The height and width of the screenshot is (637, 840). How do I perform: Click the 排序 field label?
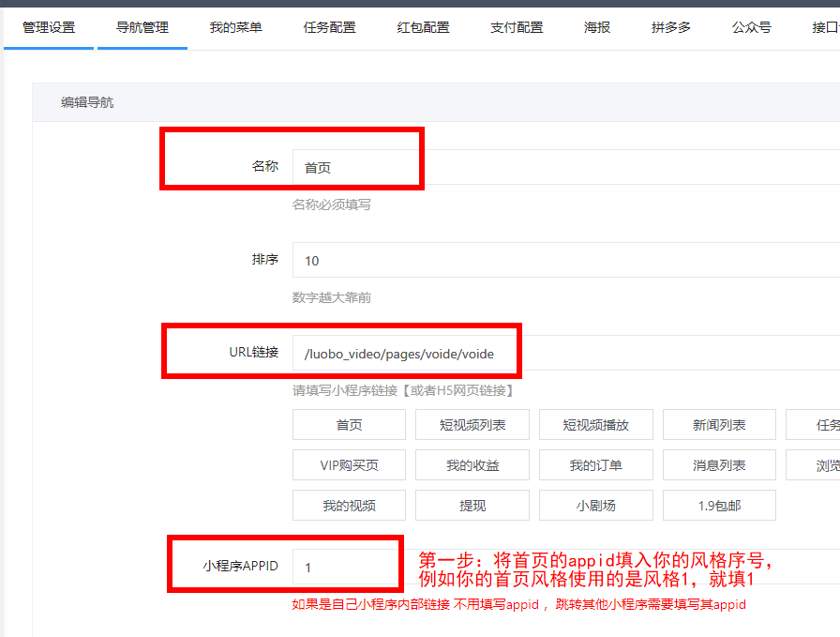point(265,260)
